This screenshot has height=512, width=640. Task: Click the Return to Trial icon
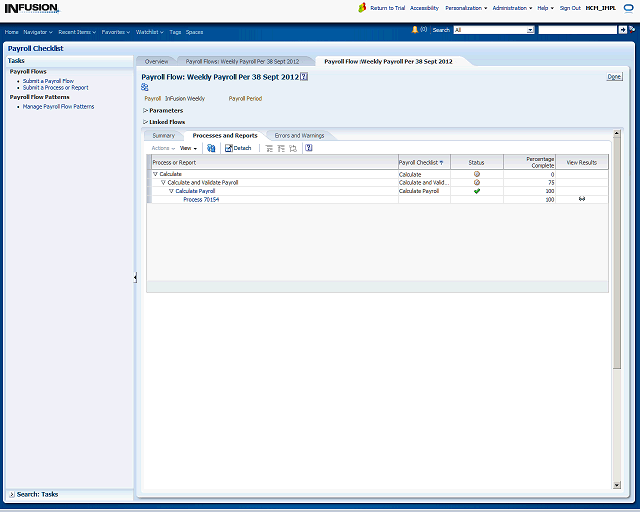click(x=362, y=8)
